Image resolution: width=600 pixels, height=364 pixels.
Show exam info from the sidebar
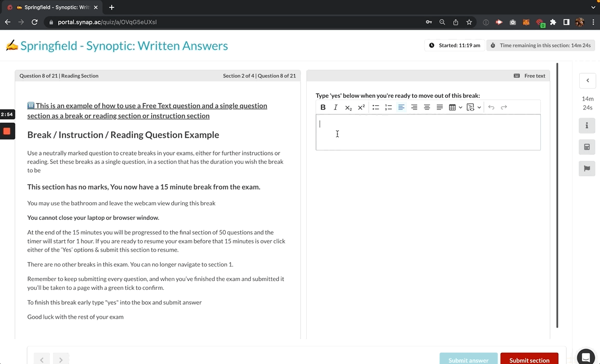point(587,125)
